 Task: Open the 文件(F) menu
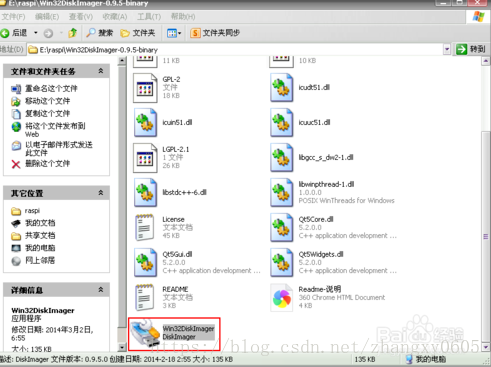point(13,16)
